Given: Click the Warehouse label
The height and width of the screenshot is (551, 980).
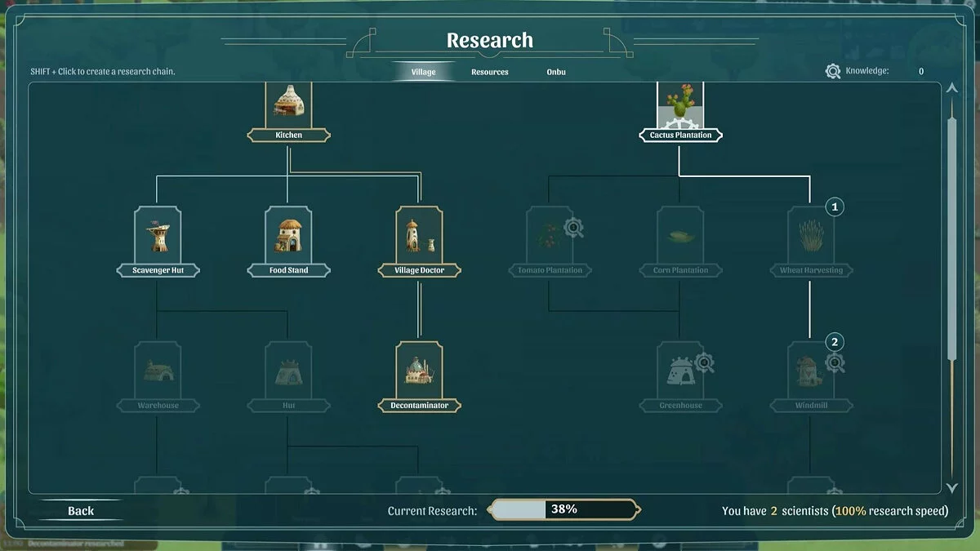Looking at the screenshot, I should click(x=158, y=406).
